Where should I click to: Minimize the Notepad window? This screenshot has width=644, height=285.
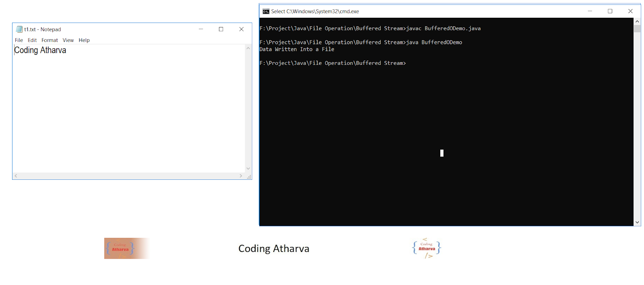pyautogui.click(x=201, y=29)
